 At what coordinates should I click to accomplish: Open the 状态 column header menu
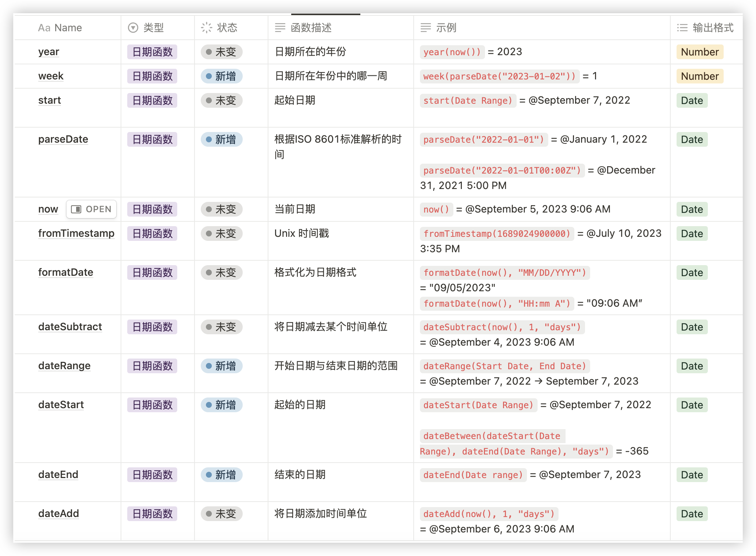coord(227,27)
